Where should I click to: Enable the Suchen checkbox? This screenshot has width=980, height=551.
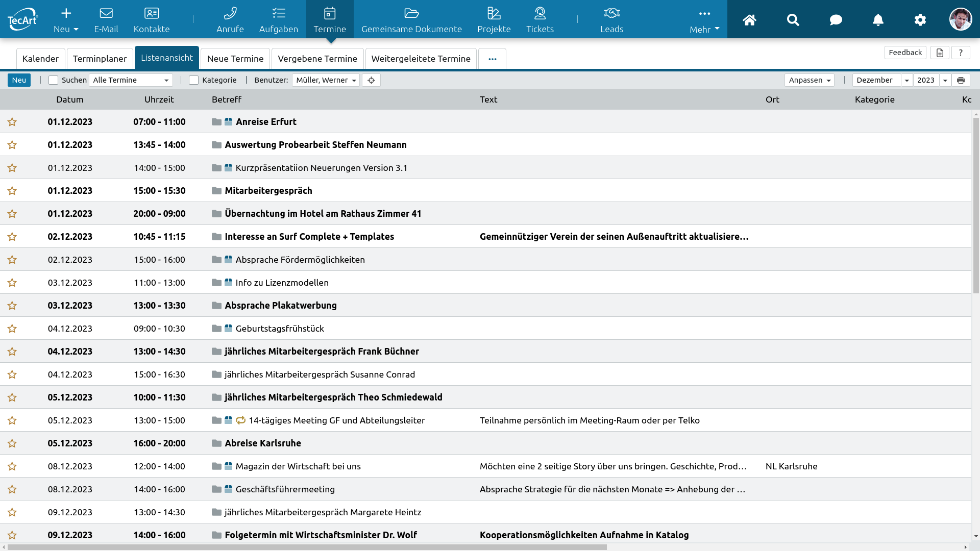pos(53,80)
